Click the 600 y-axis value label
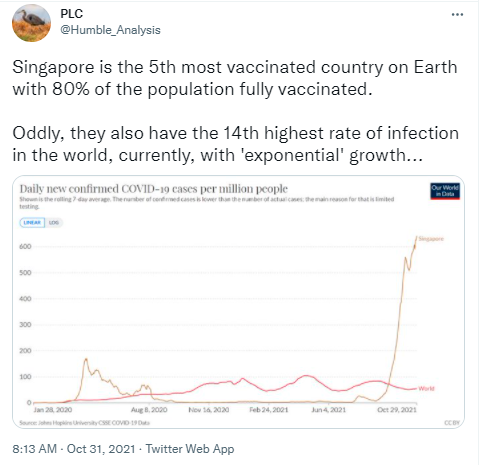480x465 pixels. 25,246
